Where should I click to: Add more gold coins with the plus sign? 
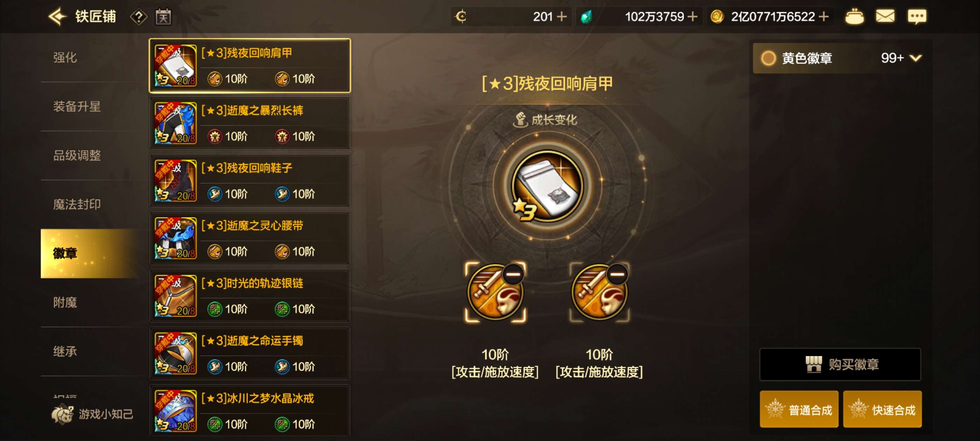pos(824,17)
